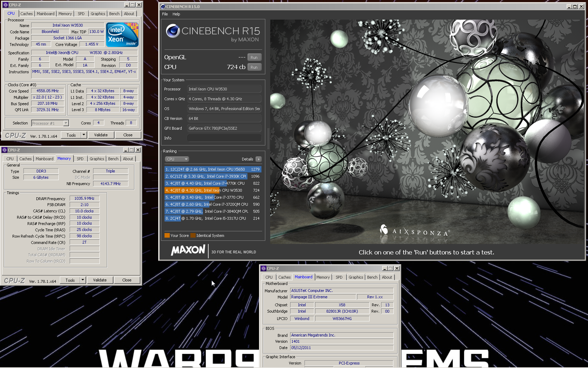
Task: Click the DRAM Frequency value 1035.9 MHz
Action: point(85,198)
